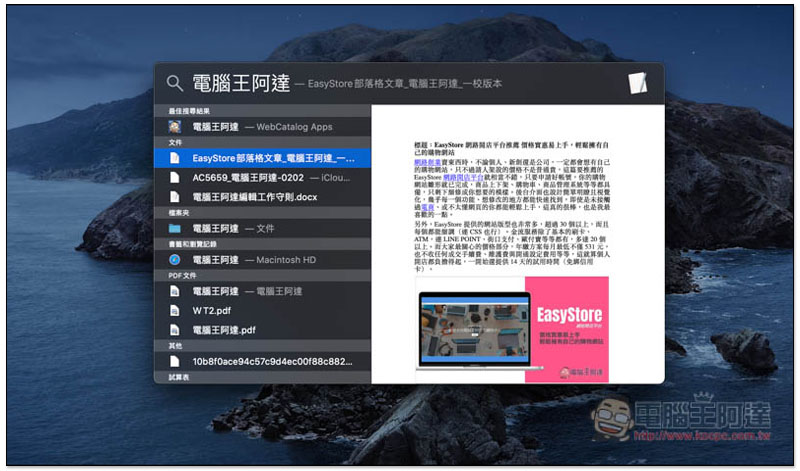Click the blue folder icon for 電腦王阿達
Image resolution: width=800 pixels, height=471 pixels.
(x=174, y=229)
